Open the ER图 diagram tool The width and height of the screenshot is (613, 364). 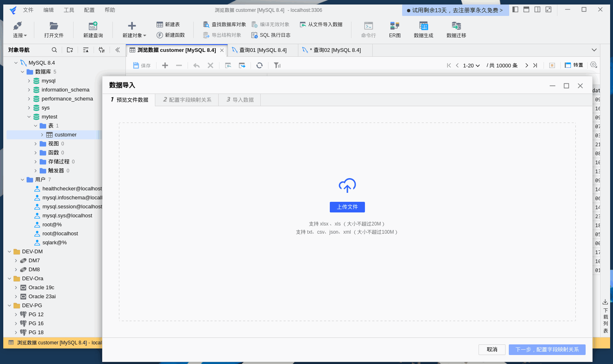click(x=395, y=29)
